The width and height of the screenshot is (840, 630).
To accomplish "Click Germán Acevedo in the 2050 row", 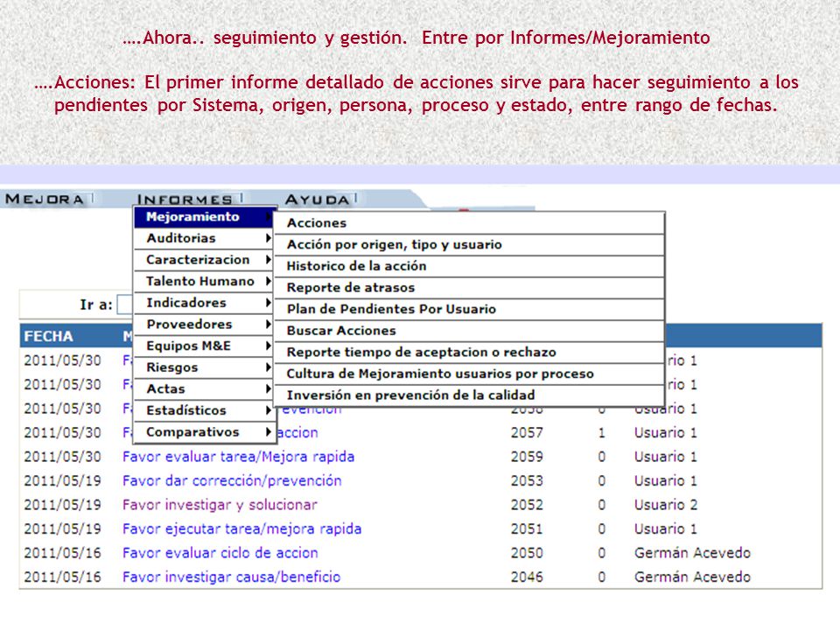I will click(692, 553).
